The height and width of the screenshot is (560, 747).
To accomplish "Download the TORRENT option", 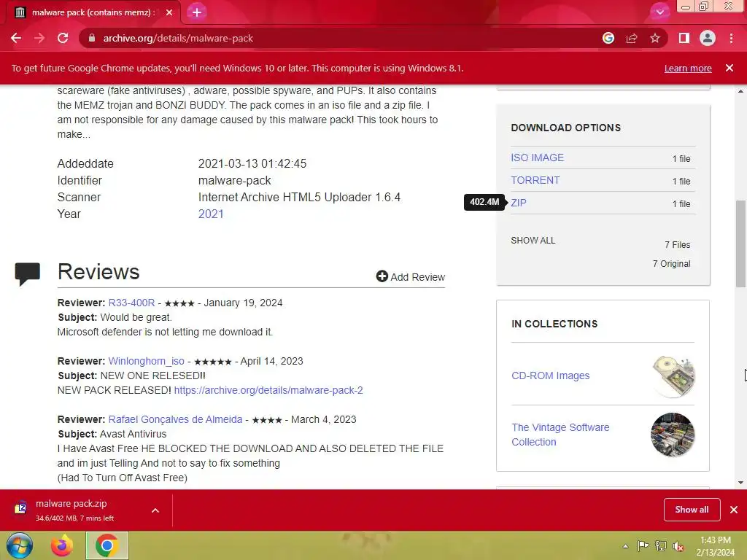I will [535, 180].
